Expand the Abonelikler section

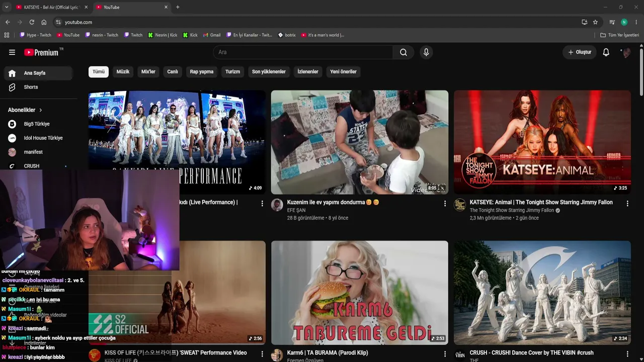[25, 110]
